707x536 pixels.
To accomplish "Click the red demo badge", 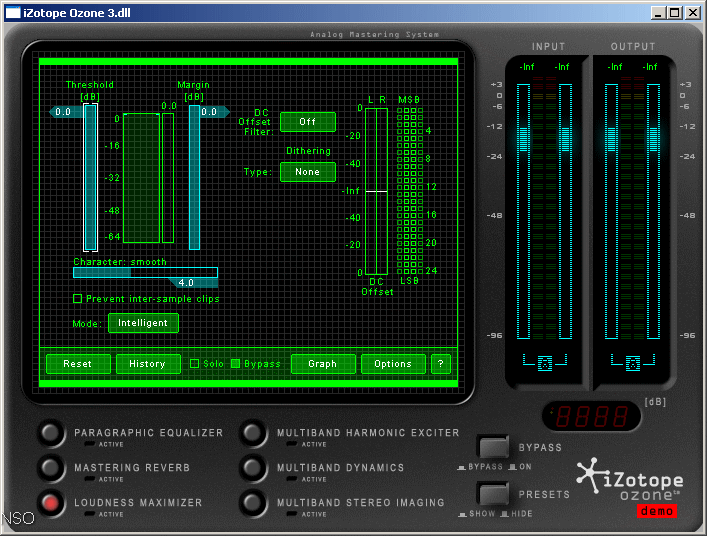I will [656, 511].
